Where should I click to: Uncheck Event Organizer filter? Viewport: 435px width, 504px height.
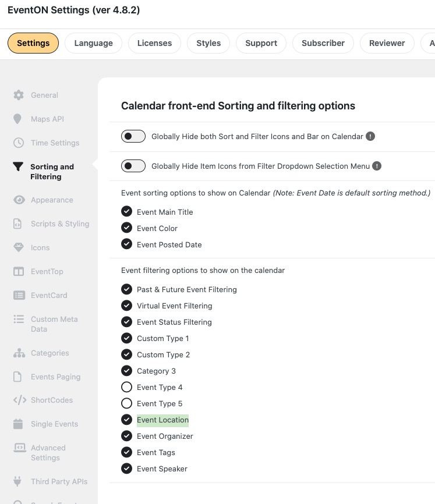pos(127,436)
